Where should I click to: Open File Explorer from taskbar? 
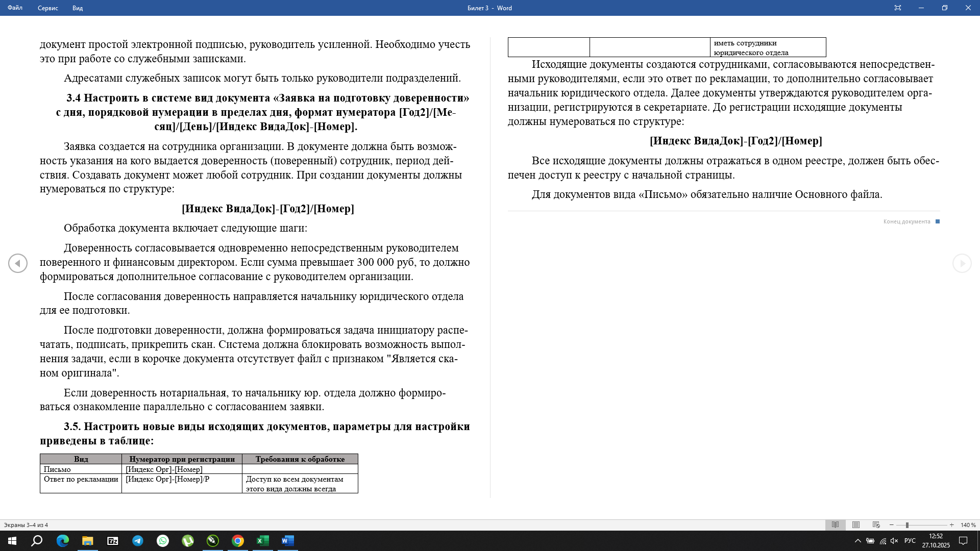88,541
